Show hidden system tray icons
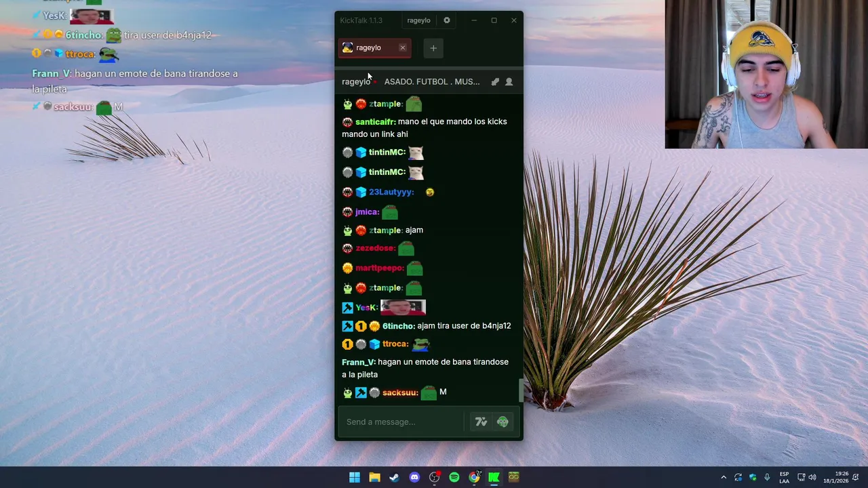 pyautogui.click(x=724, y=477)
